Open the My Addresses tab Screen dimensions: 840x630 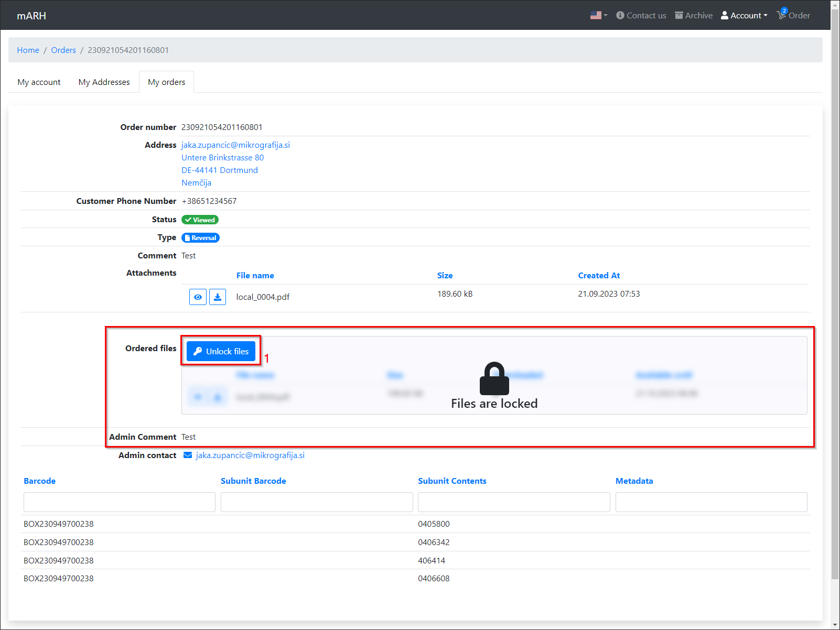104,82
